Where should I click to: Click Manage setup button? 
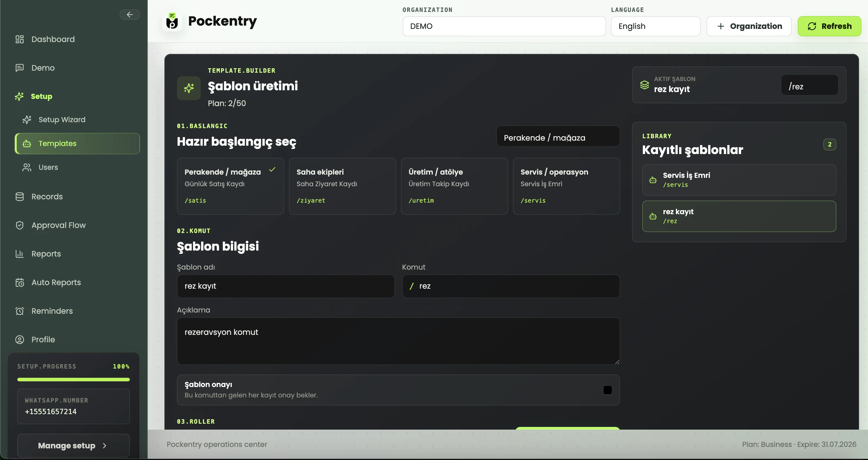(74, 445)
